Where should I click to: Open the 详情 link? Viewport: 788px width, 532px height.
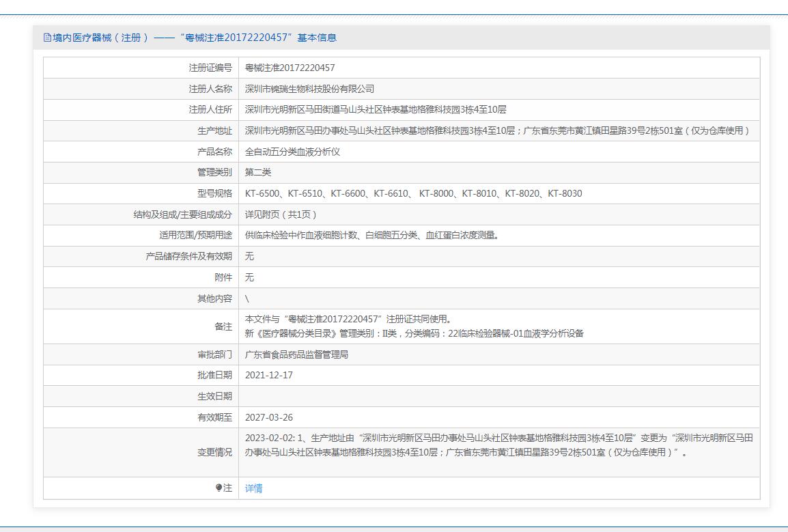click(x=253, y=488)
